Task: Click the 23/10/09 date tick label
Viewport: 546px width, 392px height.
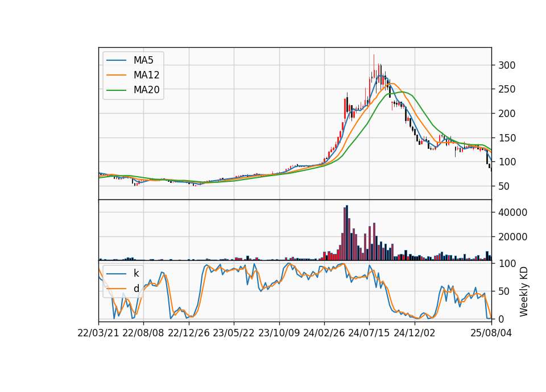Action: click(279, 333)
